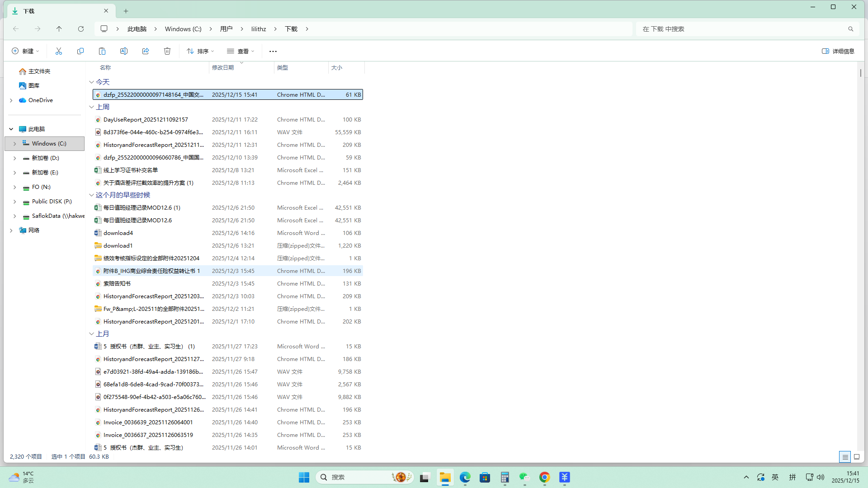Click the Rename icon in toolbar
Screen dimensions: 868x488
coord(124,51)
